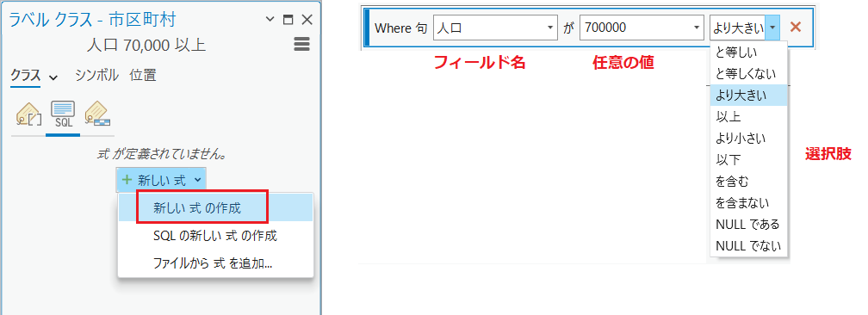Select を含まない operator option
Screen dimensions: 868x315
click(x=748, y=203)
